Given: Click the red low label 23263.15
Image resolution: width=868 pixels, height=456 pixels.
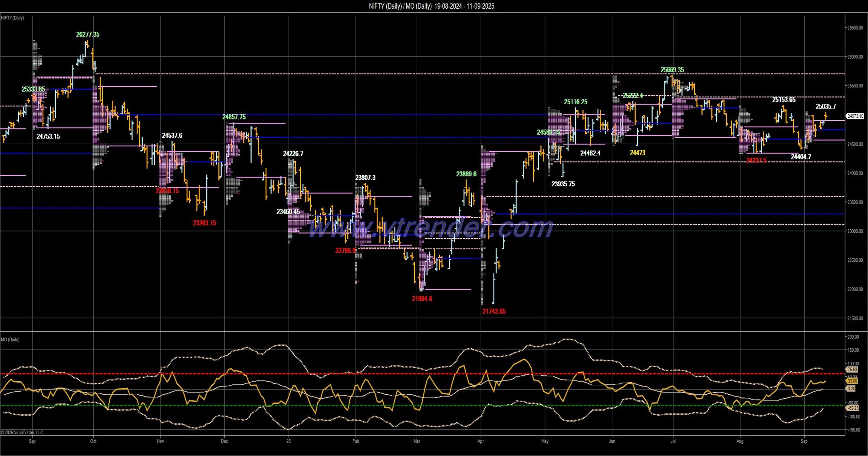Looking at the screenshot, I should coord(204,223).
